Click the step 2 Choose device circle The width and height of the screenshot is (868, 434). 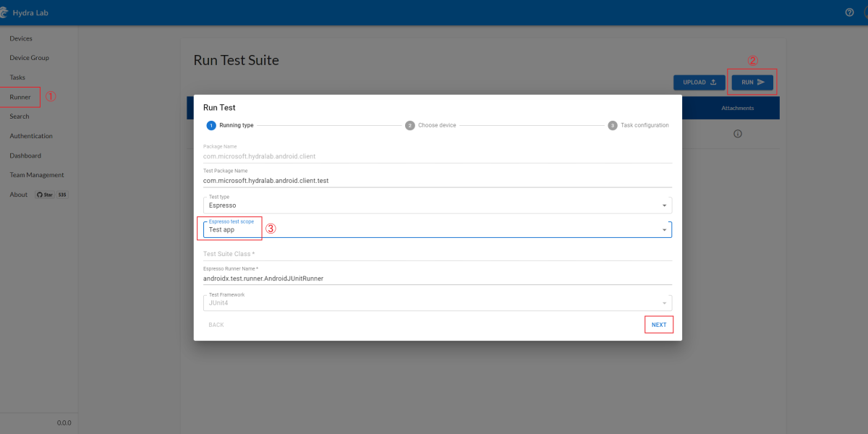point(410,125)
